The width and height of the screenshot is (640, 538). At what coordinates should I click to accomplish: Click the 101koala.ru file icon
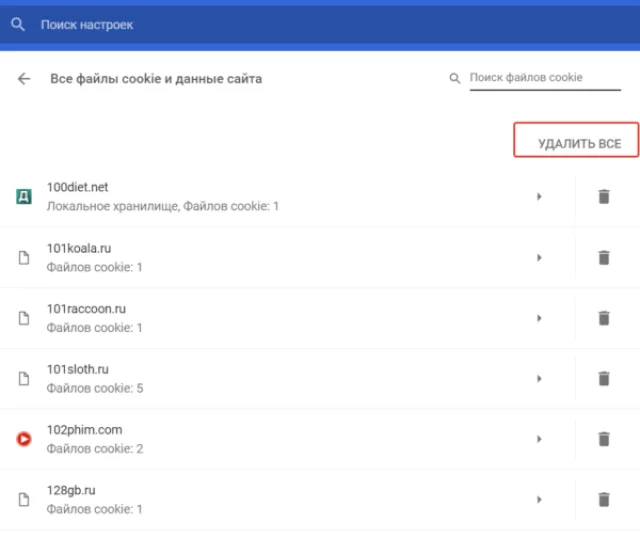point(24,258)
